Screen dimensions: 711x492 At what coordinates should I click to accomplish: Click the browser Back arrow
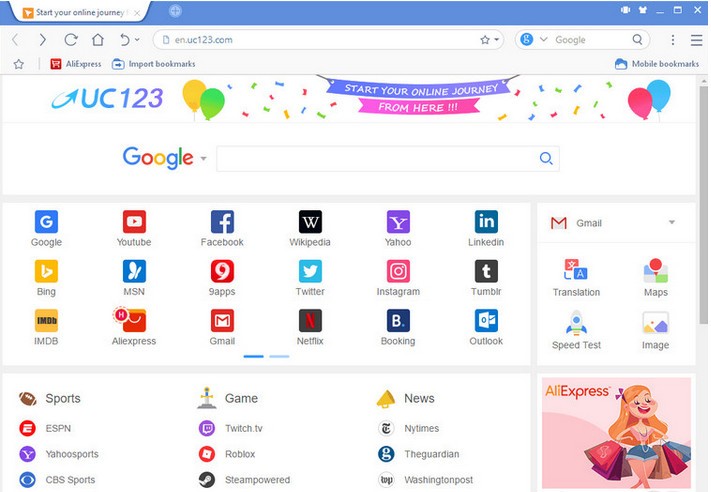[15, 40]
